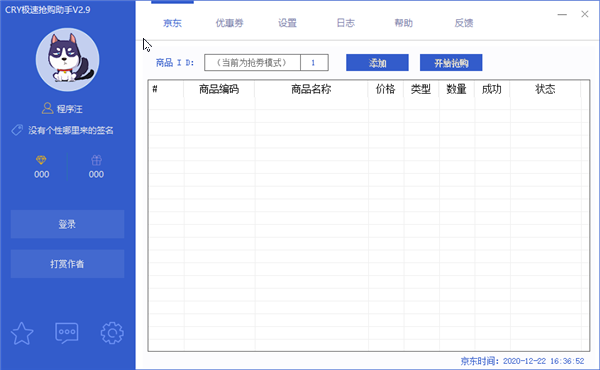Click the # column header

coord(166,89)
